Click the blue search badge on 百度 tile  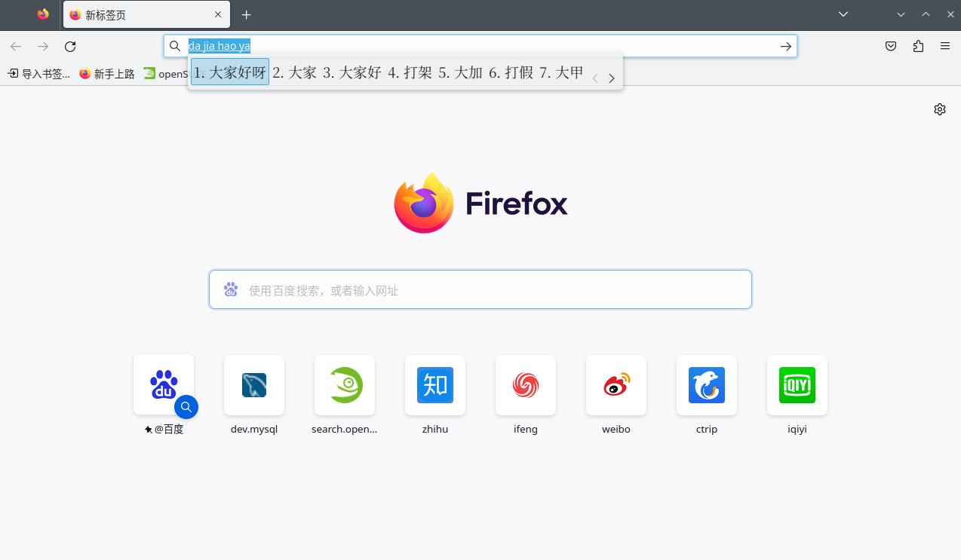186,407
